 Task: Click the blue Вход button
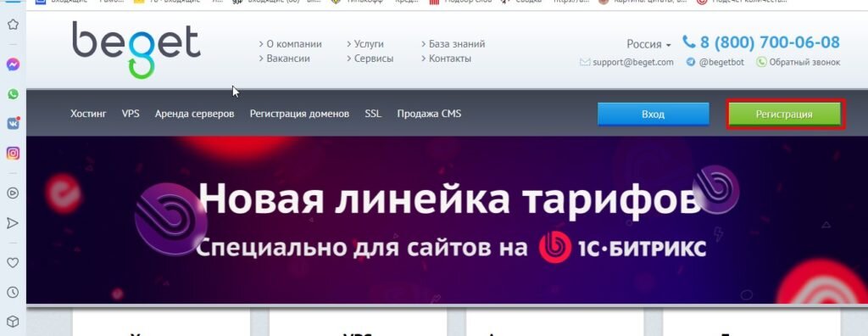point(654,115)
